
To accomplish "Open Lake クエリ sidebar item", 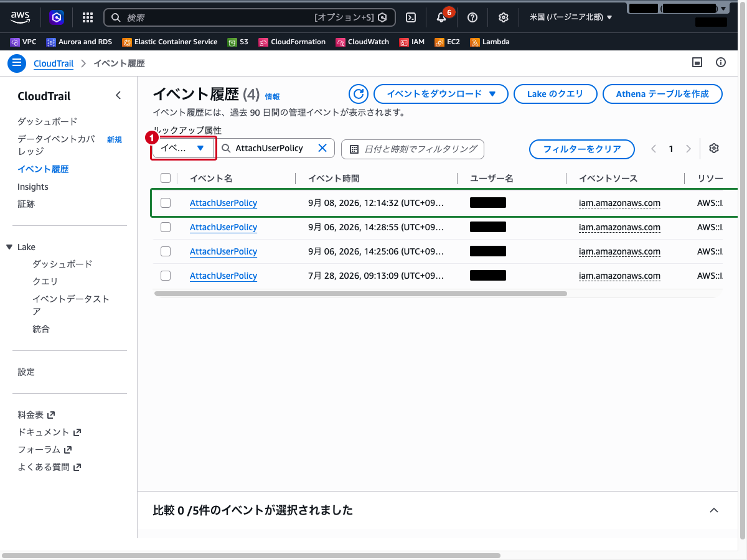I will pyautogui.click(x=45, y=281).
